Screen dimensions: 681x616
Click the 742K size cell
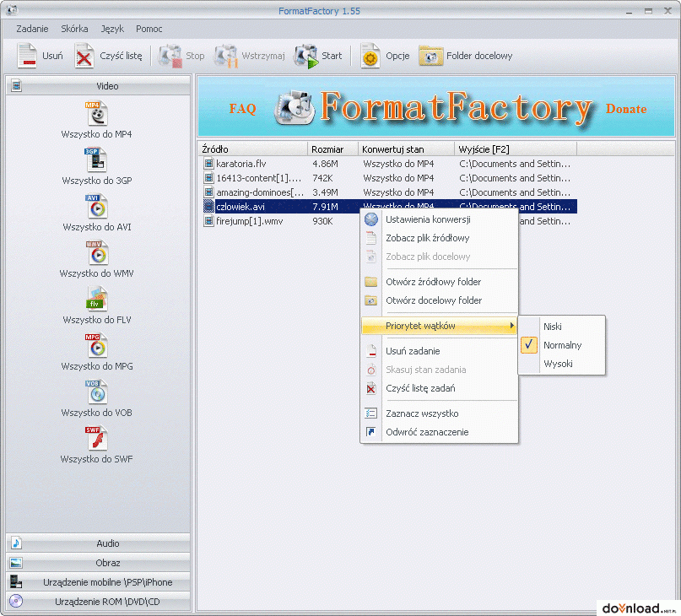322,178
